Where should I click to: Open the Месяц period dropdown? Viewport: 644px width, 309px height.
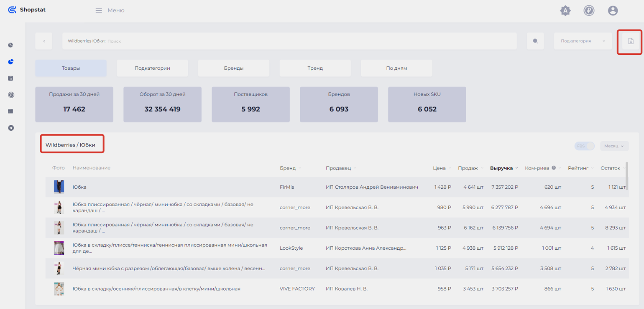(x=614, y=146)
